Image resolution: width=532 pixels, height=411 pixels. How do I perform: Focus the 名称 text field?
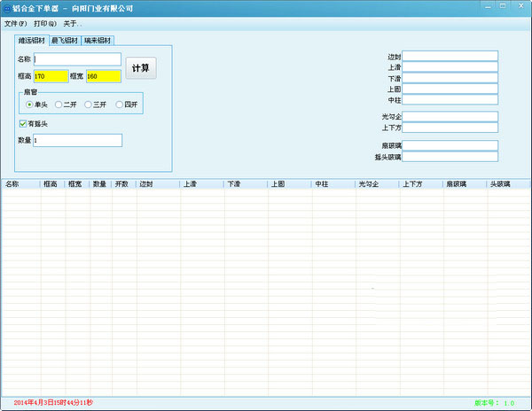click(x=77, y=59)
